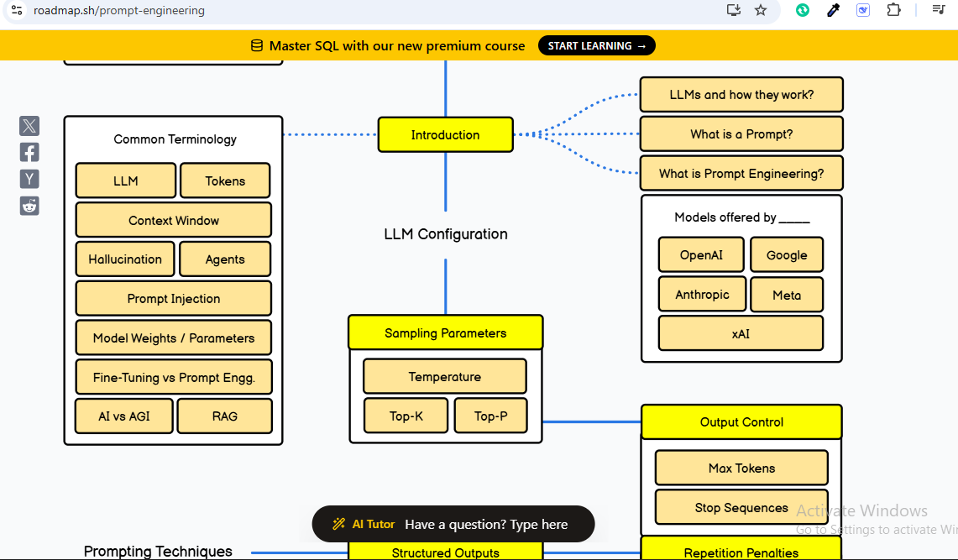Type a question in AI Tutor field
958x560 pixels.
tap(486, 524)
